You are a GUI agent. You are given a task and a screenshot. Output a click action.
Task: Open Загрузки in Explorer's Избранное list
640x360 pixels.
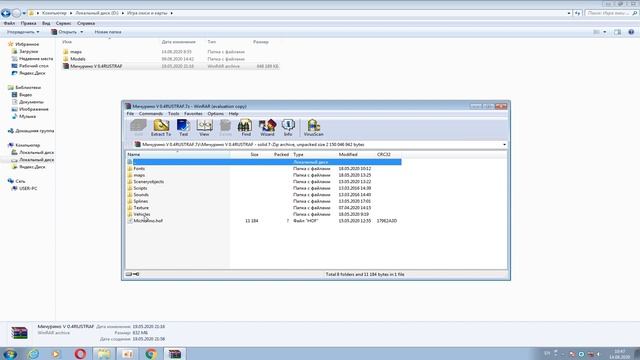[x=29, y=51]
